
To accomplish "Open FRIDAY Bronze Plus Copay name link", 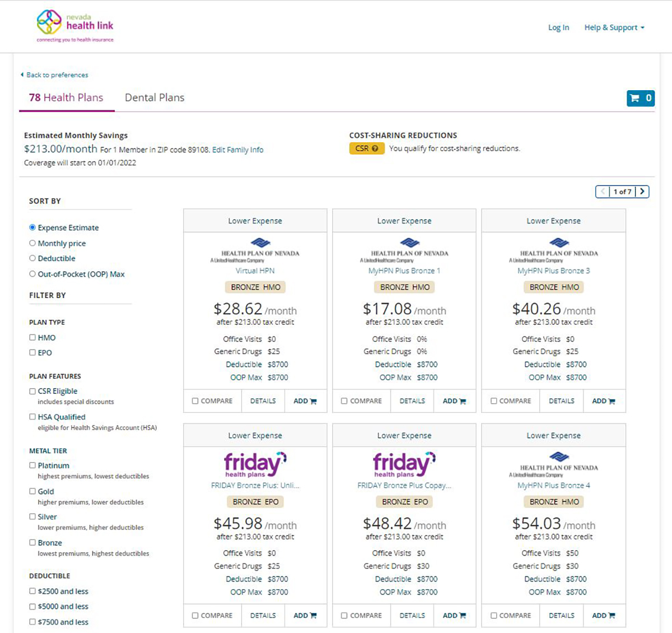I will pyautogui.click(x=404, y=485).
